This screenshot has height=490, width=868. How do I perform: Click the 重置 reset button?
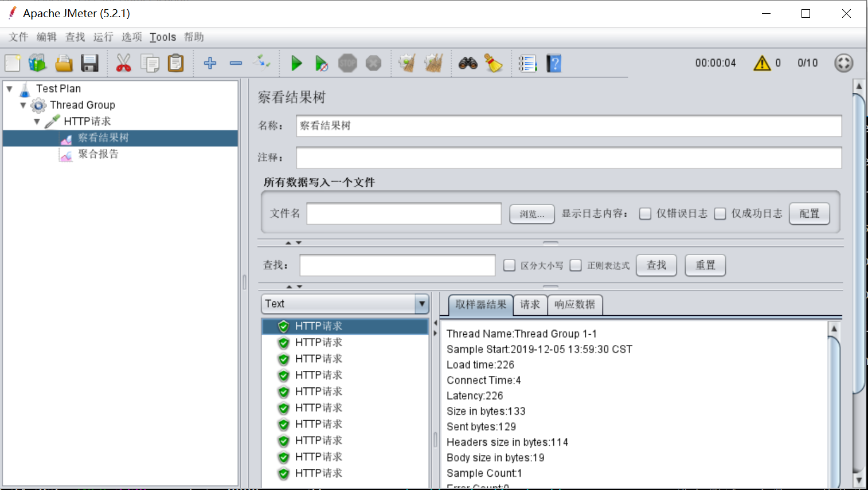705,265
